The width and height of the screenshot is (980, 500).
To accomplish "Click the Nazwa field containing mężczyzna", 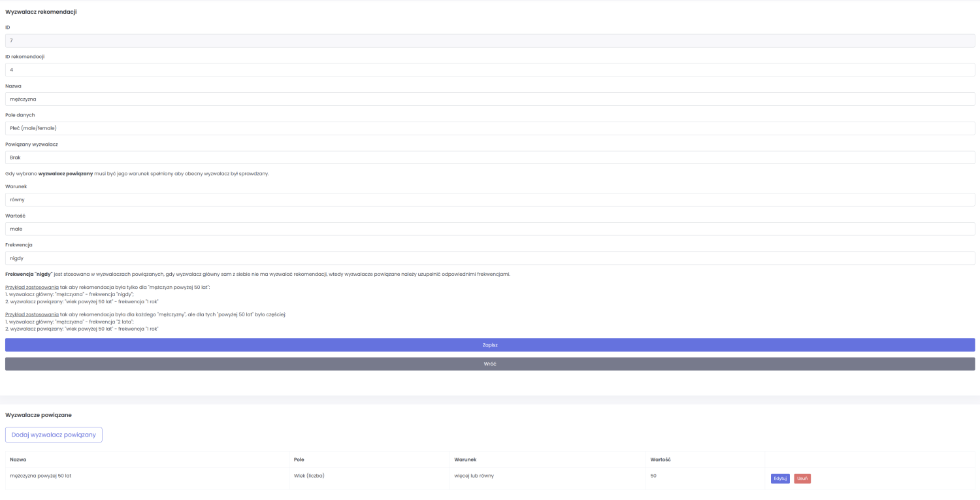I will [x=489, y=99].
